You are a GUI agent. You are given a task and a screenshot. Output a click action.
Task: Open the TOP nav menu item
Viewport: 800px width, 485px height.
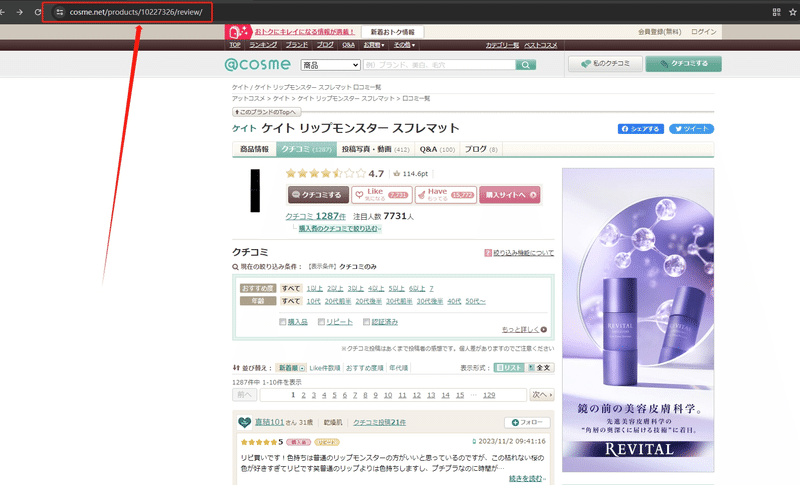pos(235,45)
